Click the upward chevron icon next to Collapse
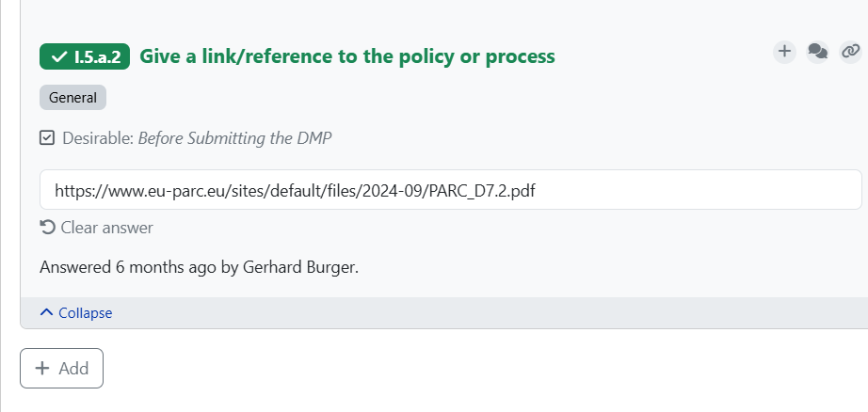Image resolution: width=868 pixels, height=412 pixels. [47, 312]
